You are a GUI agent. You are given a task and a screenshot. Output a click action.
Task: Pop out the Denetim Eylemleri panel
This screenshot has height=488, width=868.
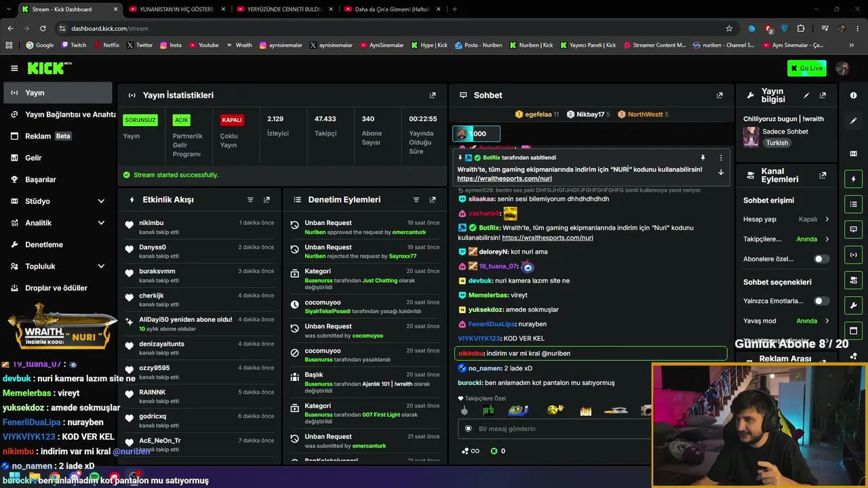point(433,200)
